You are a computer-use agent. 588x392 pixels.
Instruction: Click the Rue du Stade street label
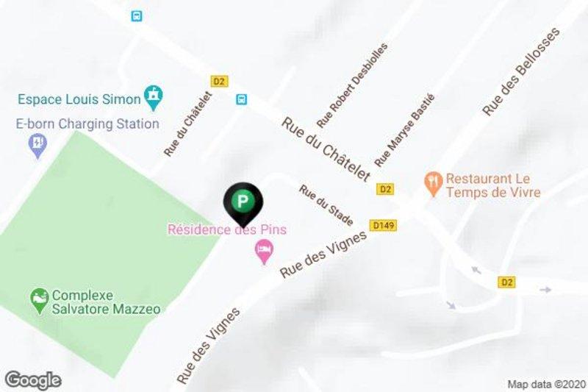pyautogui.click(x=326, y=205)
